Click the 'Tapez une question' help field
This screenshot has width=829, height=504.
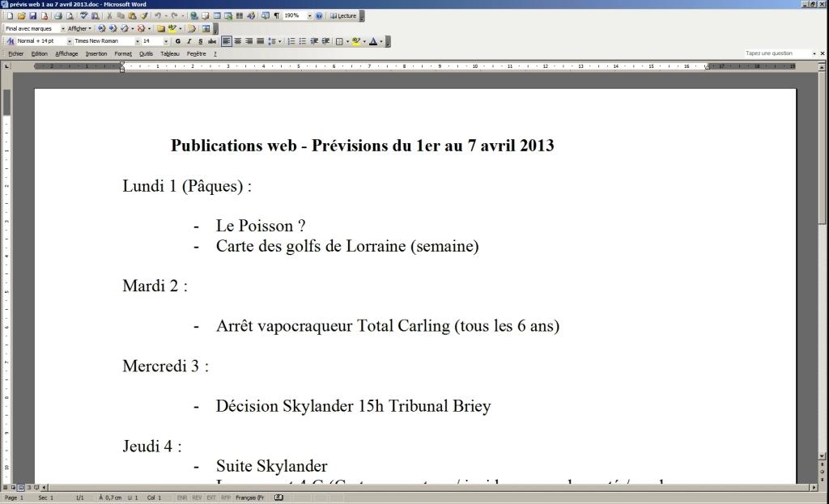[x=776, y=53]
